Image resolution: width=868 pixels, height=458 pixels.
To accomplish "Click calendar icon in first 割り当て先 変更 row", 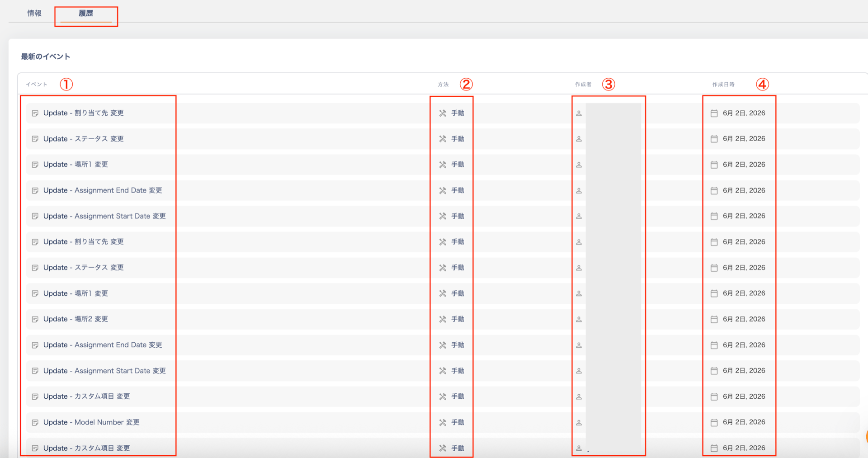I will click(714, 113).
